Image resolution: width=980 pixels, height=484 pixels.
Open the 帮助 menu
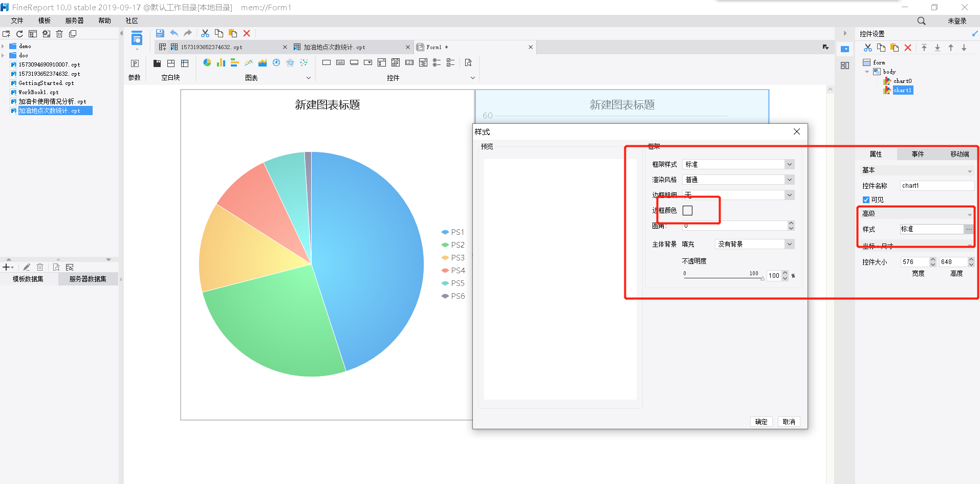coord(105,20)
